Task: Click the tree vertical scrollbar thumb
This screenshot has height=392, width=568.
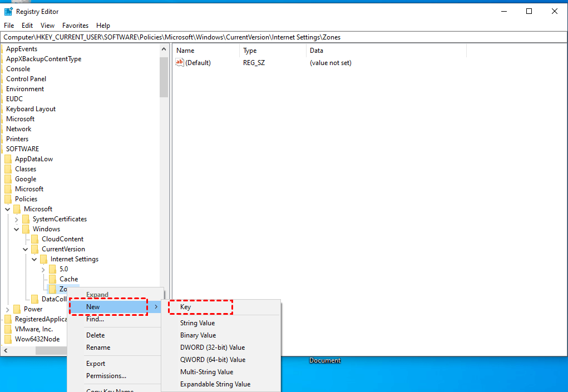Action: coord(164,76)
